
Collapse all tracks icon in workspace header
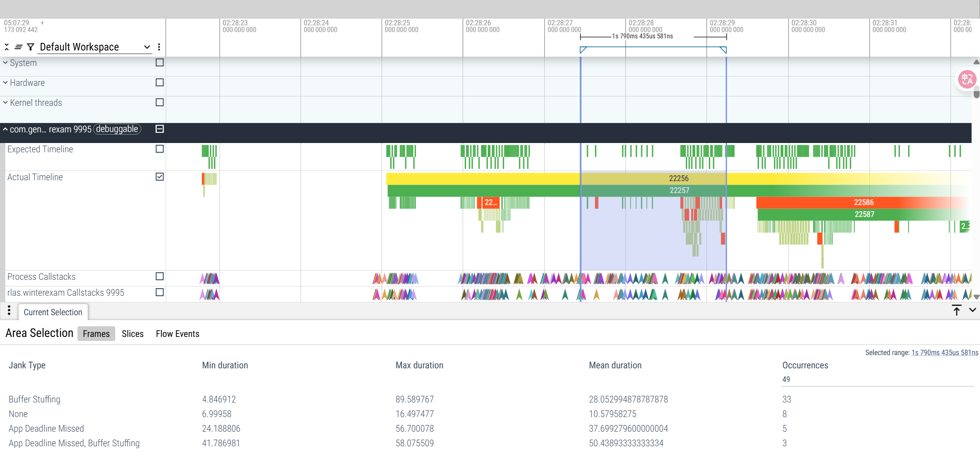[7, 47]
